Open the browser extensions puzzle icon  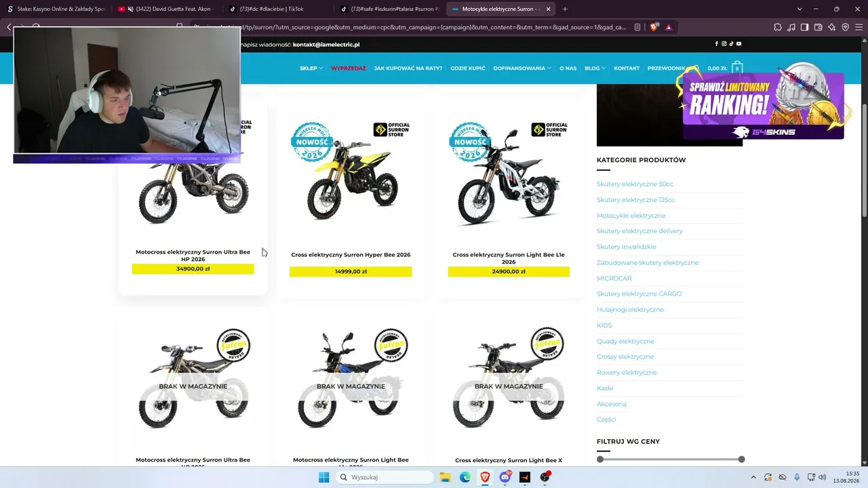[778, 27]
